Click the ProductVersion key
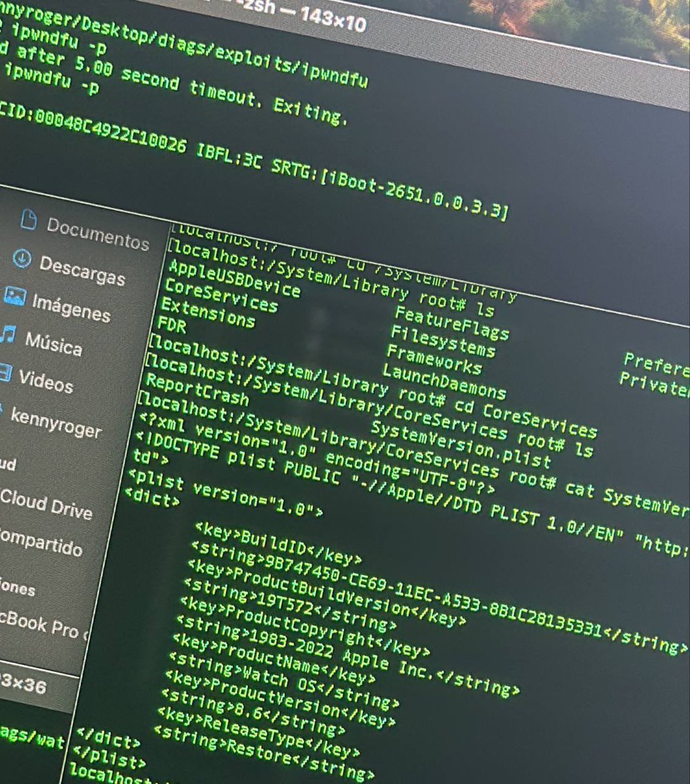Image resolution: width=690 pixels, height=784 pixels. pyautogui.click(x=280, y=696)
